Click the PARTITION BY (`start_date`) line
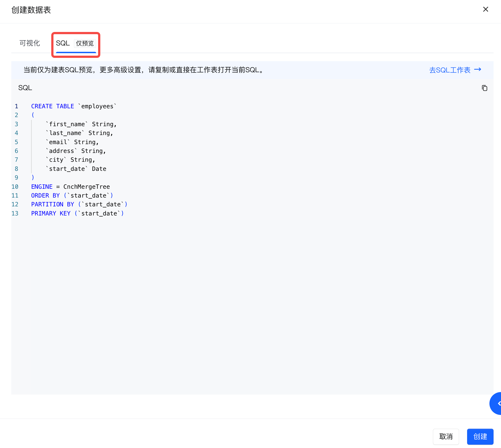This screenshot has height=448, width=501. 79,204
